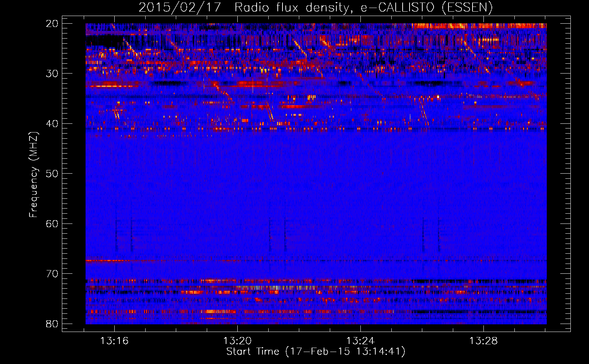Screen dimensions: 589x364
Task: Click the plot title 'Radio flux density, e-CALLISTO (ESSEN)'
Action: (363, 8)
